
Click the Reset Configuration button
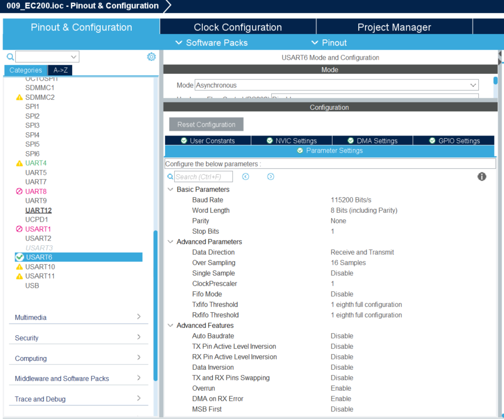[206, 124]
